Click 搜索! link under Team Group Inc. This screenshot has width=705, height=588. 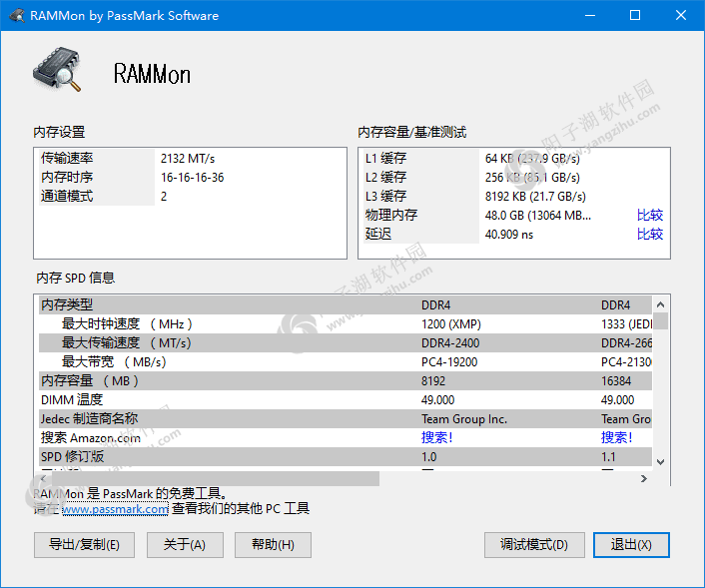click(x=436, y=437)
